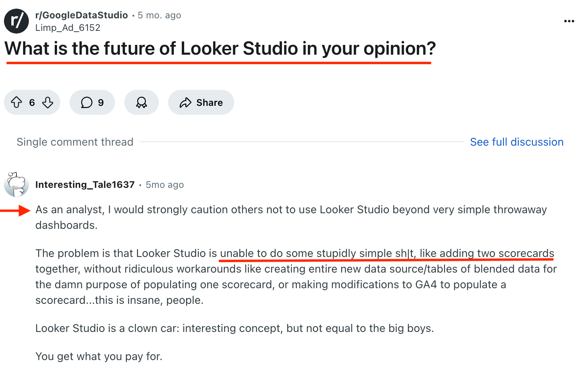Collapse the single comment thread
This screenshot has height=371, width=588.
pos(75,142)
